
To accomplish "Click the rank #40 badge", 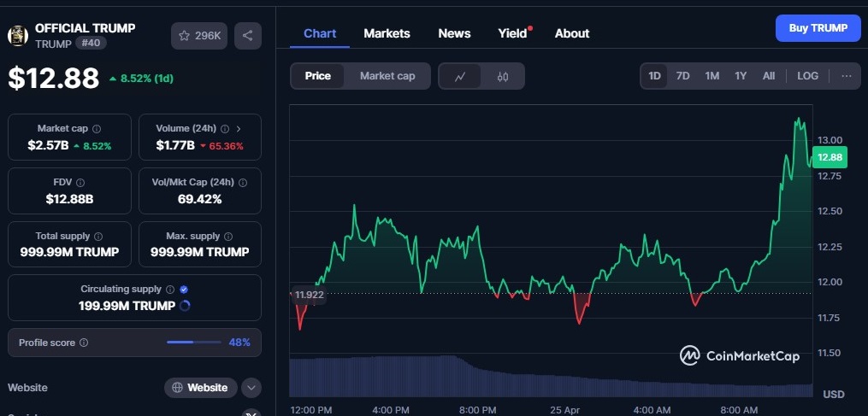I will point(91,44).
